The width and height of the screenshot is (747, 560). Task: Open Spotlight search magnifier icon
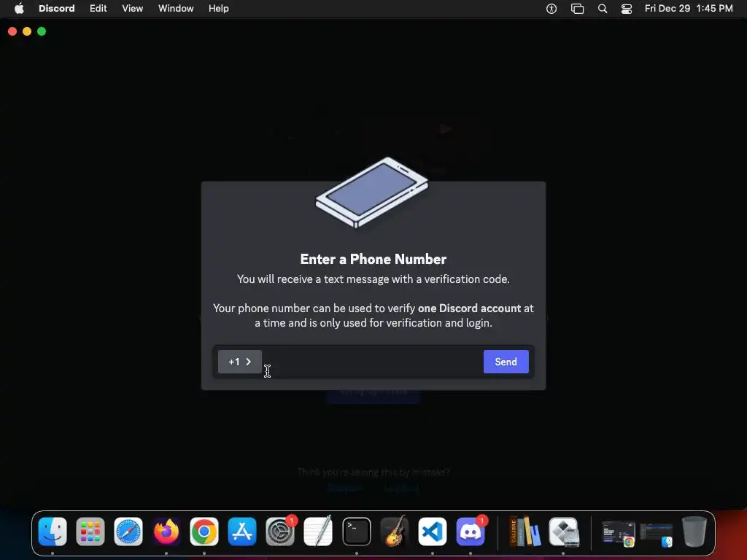pos(603,9)
